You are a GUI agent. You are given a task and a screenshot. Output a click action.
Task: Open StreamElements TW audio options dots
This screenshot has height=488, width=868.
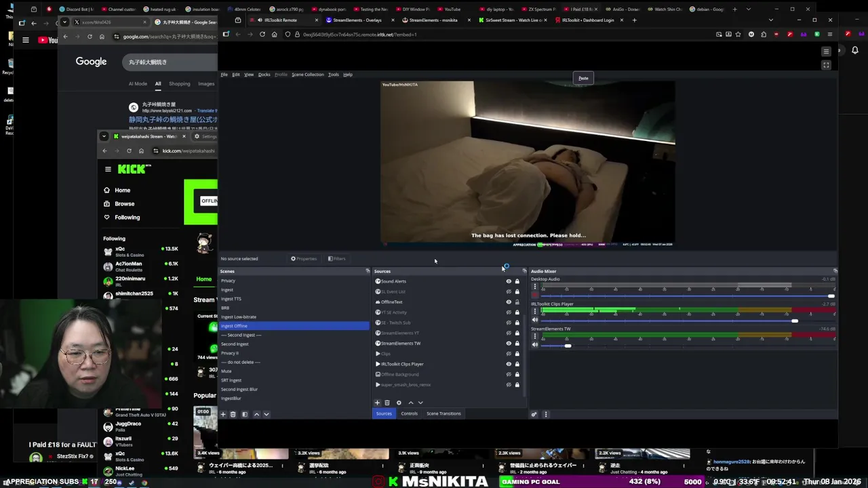[535, 337]
